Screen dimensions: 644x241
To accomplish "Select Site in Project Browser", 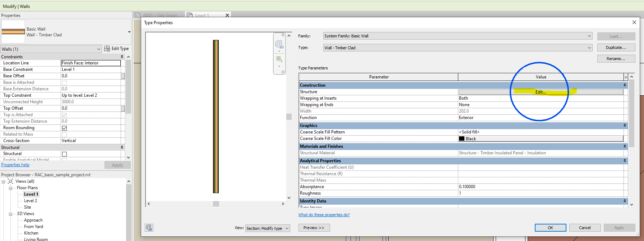I will click(28, 207).
